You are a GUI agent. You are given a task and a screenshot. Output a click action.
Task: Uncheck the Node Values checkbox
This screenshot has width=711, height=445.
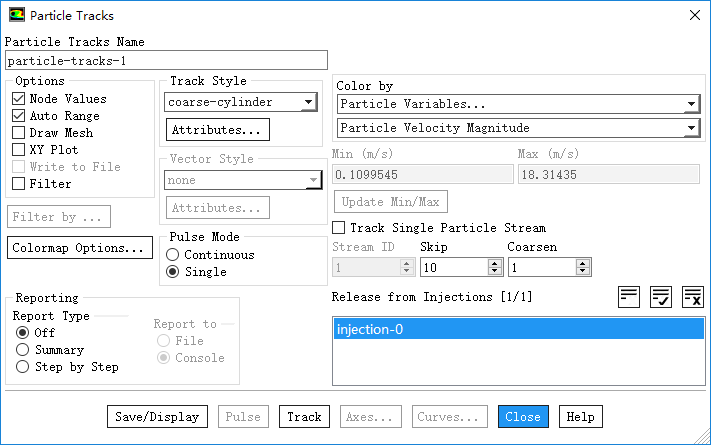coord(18,99)
